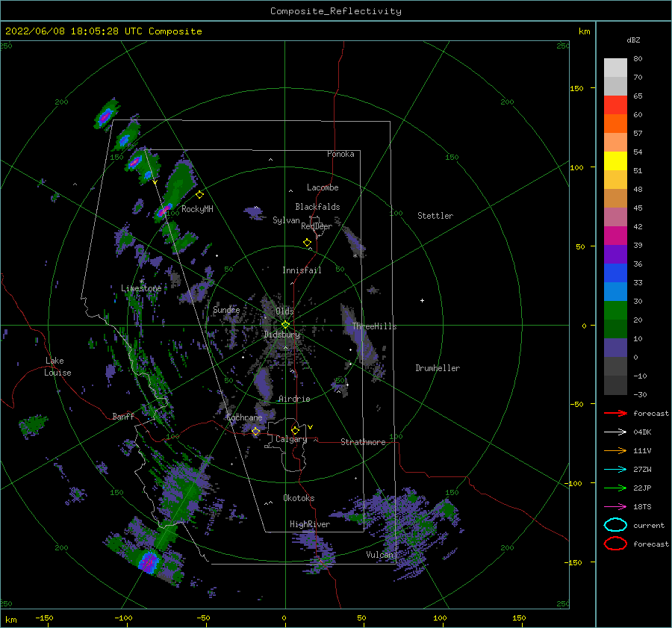Click the Sundre town label
This screenshot has width=672, height=628.
[x=226, y=309]
